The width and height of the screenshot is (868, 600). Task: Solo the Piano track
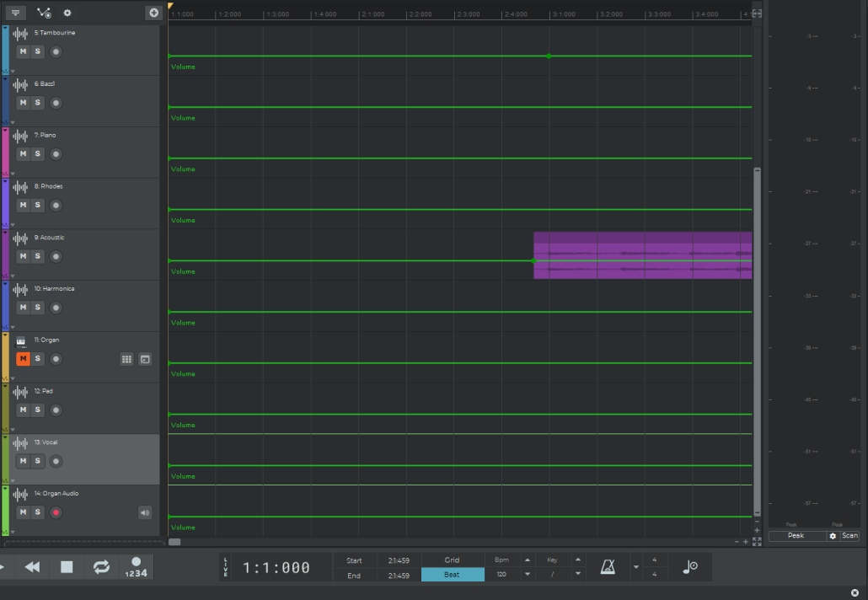[37, 154]
